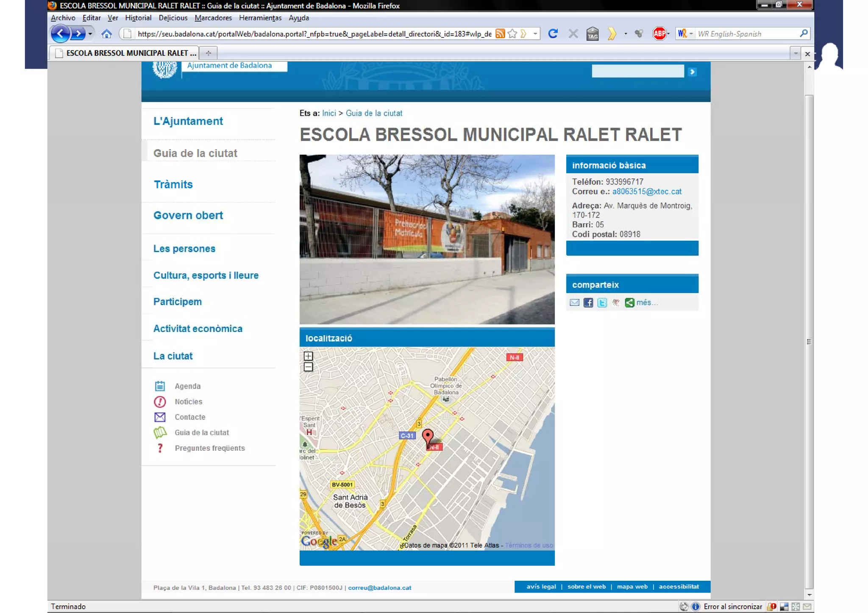Image resolution: width=868 pixels, height=613 pixels.
Task: Open the back/forward history dropdown arrow
Action: click(90, 33)
